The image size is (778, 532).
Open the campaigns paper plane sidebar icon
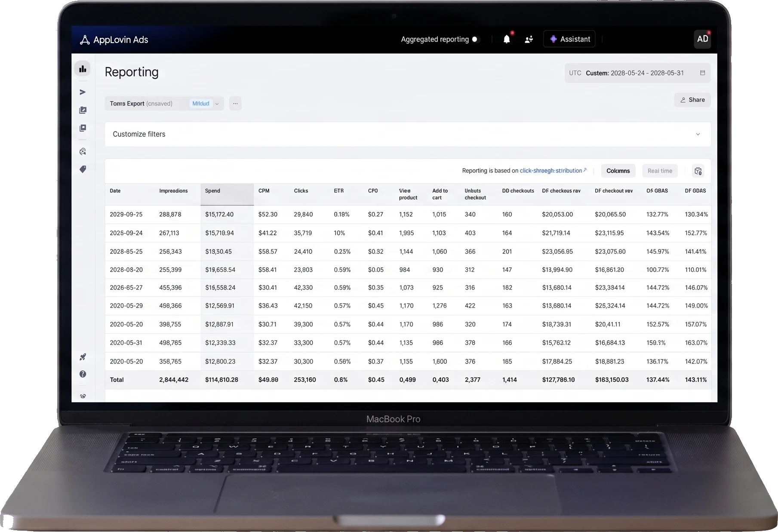pyautogui.click(x=83, y=92)
